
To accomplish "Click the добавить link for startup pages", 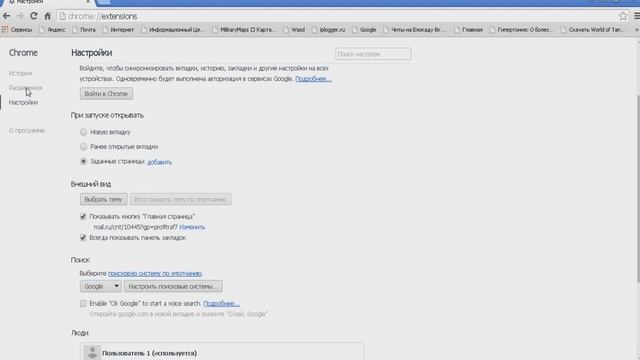I will pyautogui.click(x=159, y=162).
